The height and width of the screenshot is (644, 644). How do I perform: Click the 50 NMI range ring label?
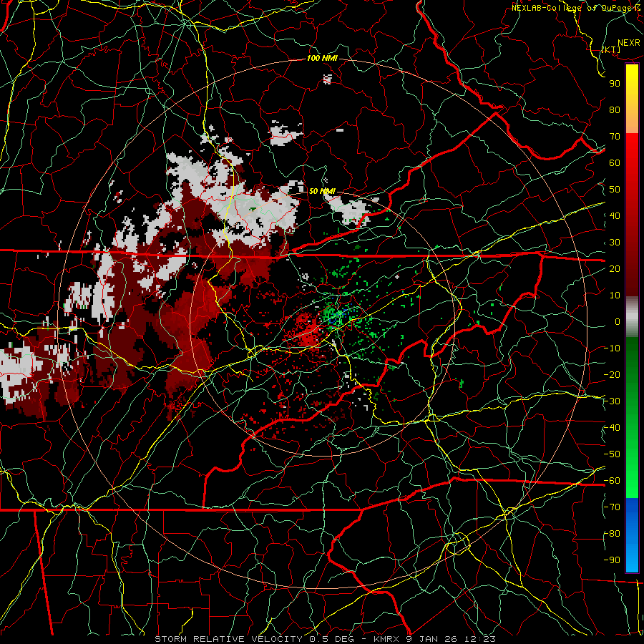pyautogui.click(x=322, y=191)
